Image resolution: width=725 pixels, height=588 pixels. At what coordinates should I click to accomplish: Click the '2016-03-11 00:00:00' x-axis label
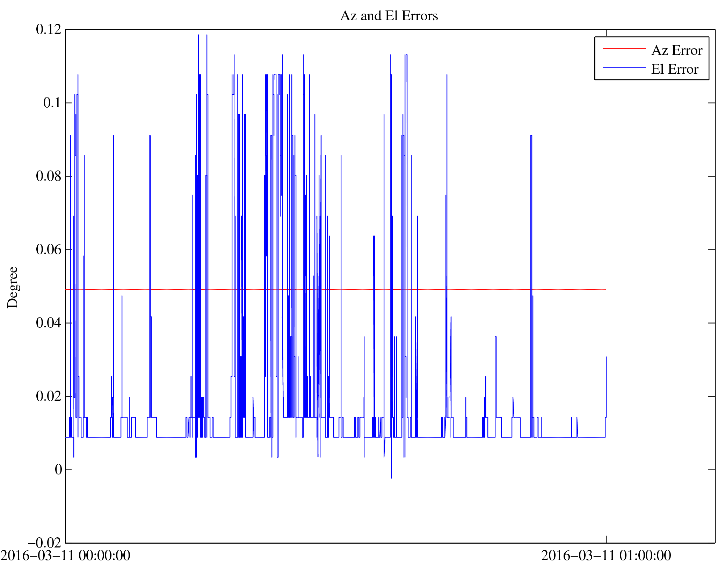click(x=65, y=556)
